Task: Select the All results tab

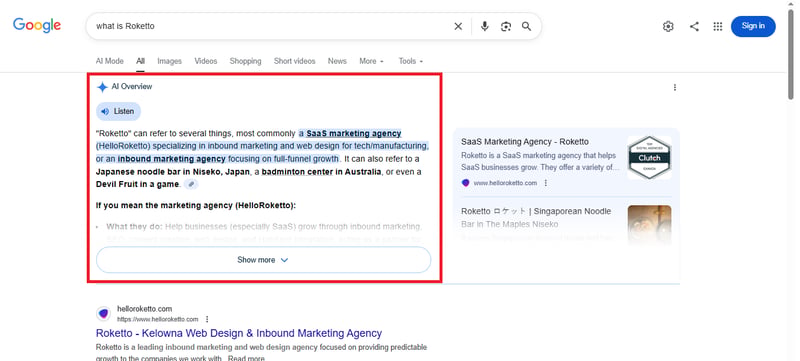Action: click(140, 61)
